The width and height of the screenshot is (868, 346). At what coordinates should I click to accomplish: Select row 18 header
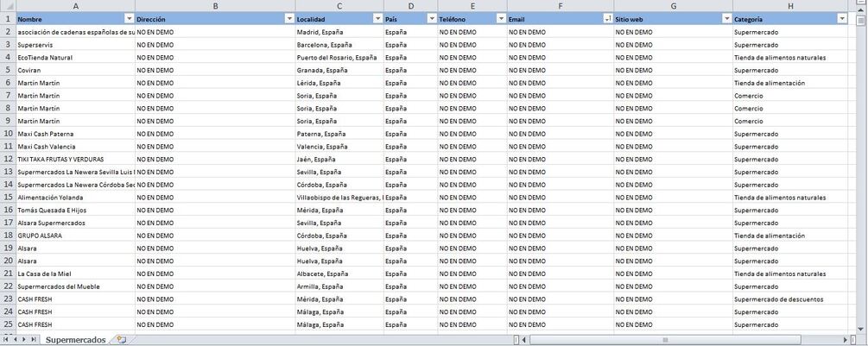point(8,236)
